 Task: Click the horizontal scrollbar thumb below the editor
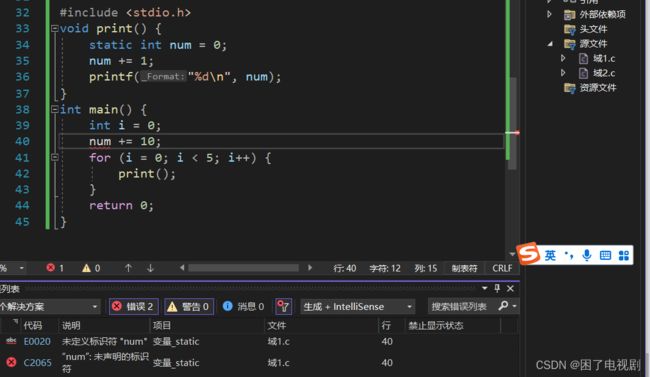(243, 268)
